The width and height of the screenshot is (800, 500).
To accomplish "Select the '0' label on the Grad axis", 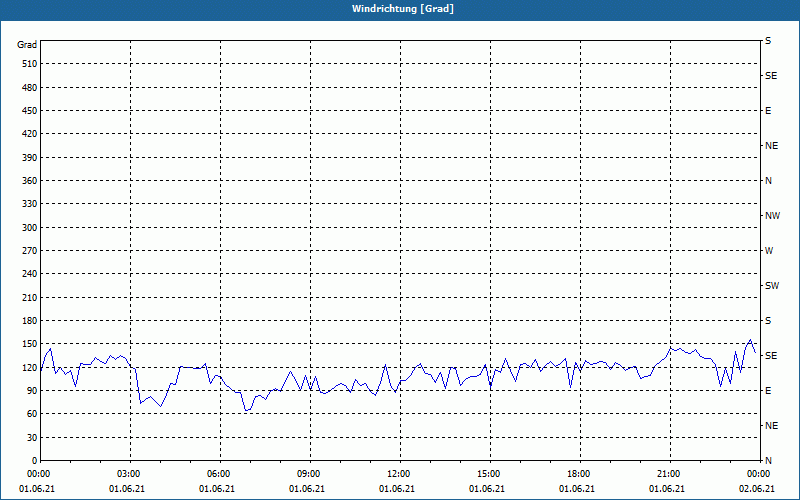I will pyautogui.click(x=35, y=460).
